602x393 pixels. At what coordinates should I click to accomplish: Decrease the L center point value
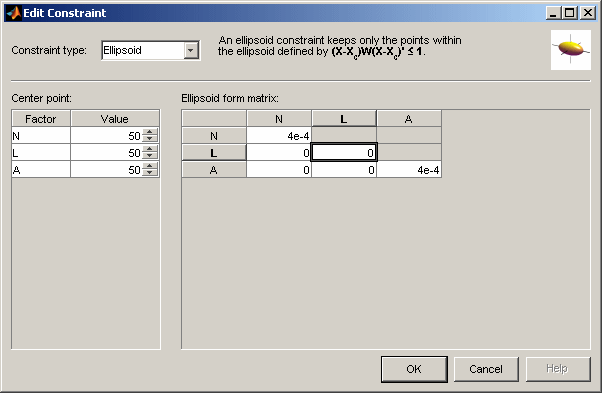150,156
